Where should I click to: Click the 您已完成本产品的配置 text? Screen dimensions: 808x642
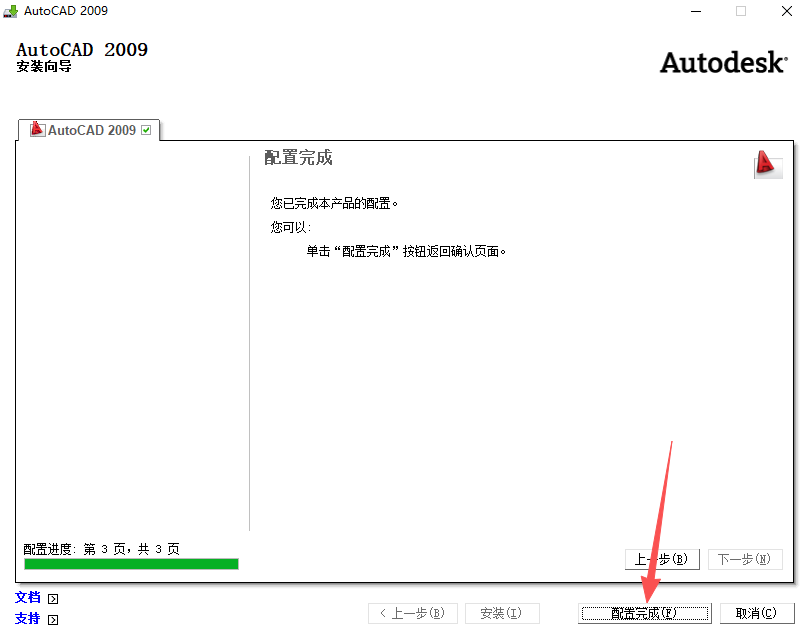pyautogui.click(x=334, y=204)
